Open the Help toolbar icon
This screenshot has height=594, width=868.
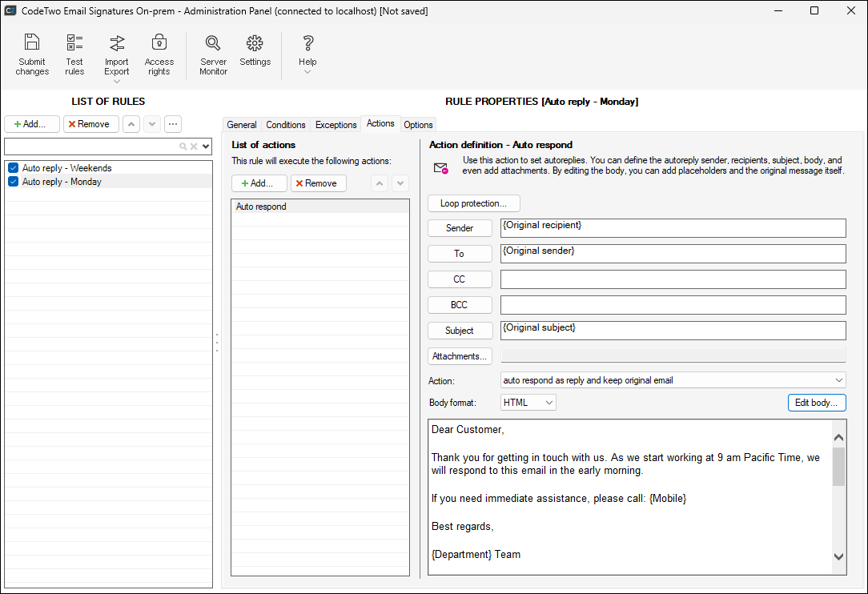(307, 50)
